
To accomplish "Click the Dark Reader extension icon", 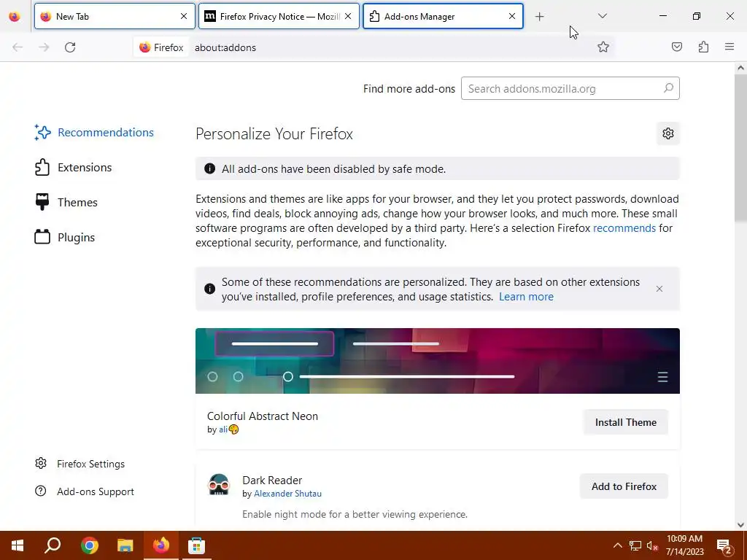I will 219,485.
